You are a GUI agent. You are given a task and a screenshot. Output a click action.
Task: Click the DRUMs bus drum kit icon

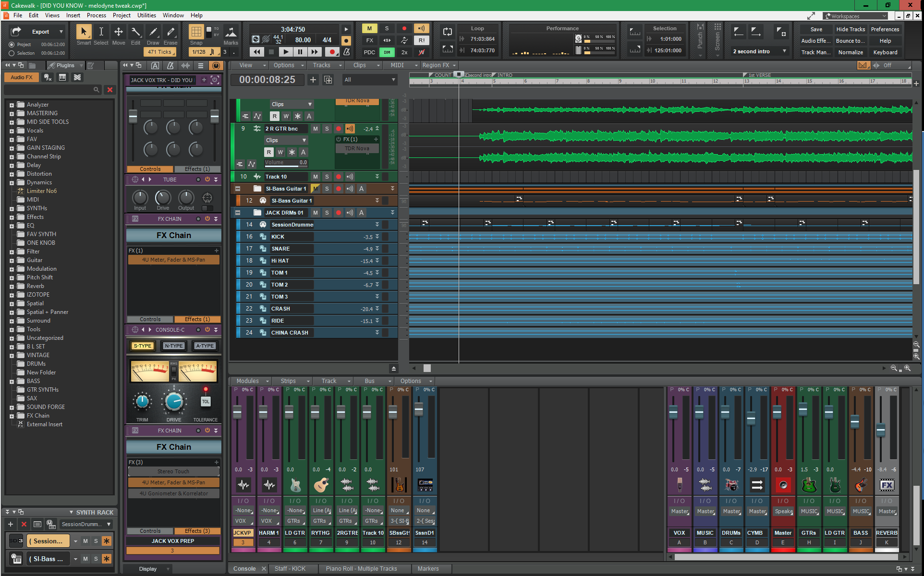pyautogui.click(x=731, y=485)
